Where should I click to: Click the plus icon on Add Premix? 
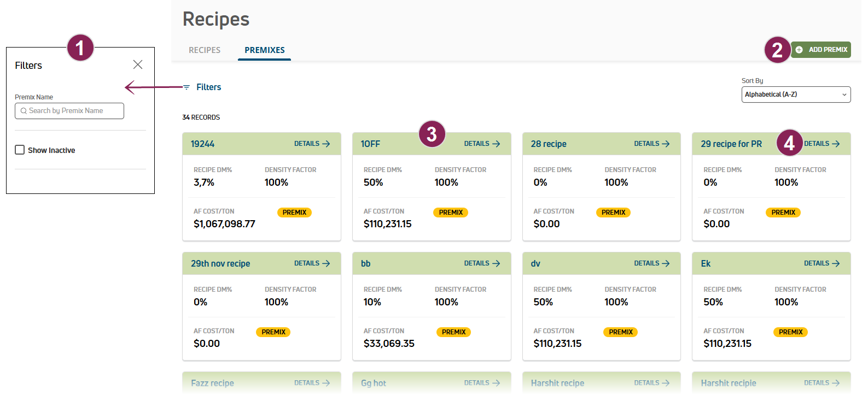point(799,50)
